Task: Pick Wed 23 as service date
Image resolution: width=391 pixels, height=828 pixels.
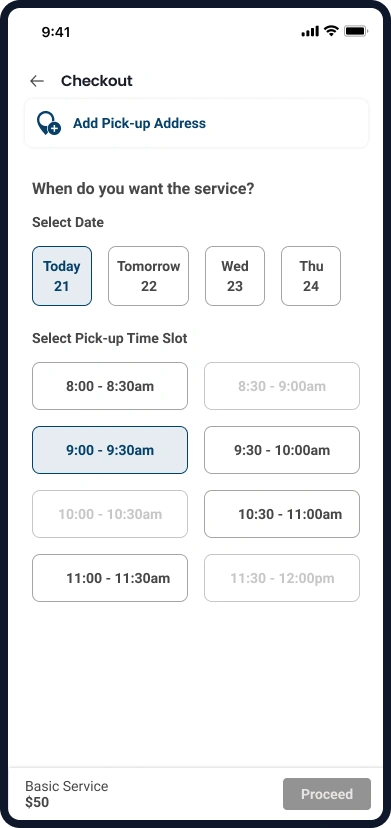Action: pos(235,276)
